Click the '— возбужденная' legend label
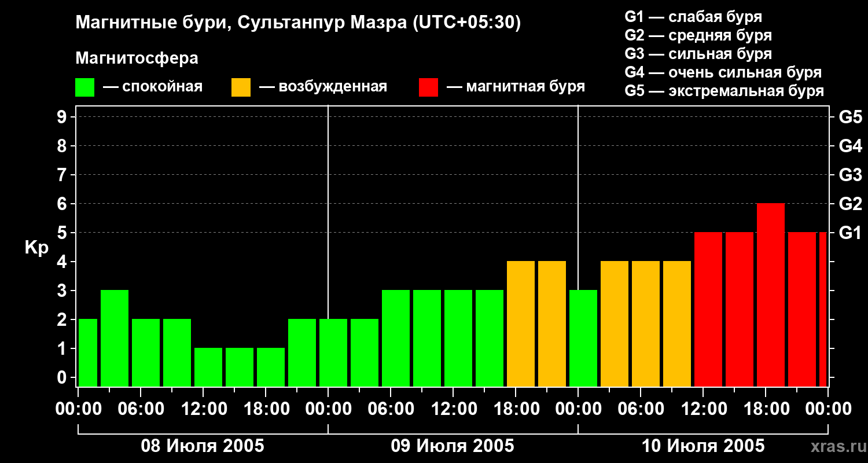 (323, 87)
